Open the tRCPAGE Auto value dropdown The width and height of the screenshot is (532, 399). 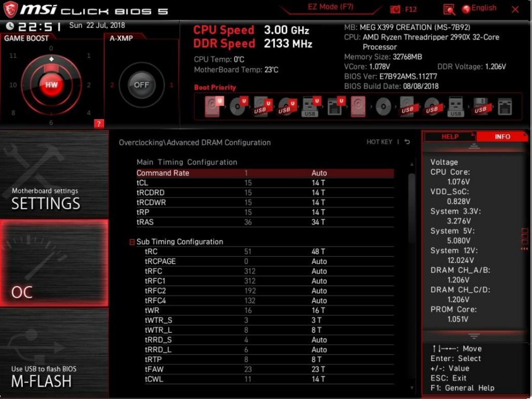coord(319,261)
